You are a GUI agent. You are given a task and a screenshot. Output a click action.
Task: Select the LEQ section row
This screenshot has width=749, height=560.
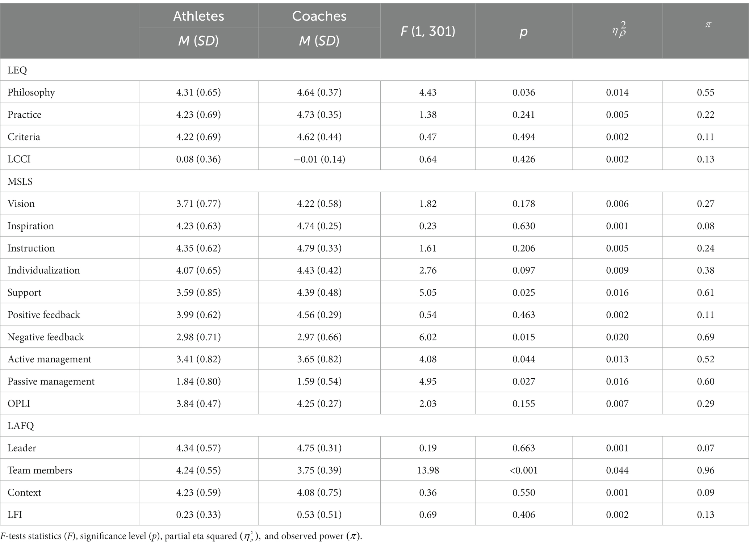coord(374,70)
